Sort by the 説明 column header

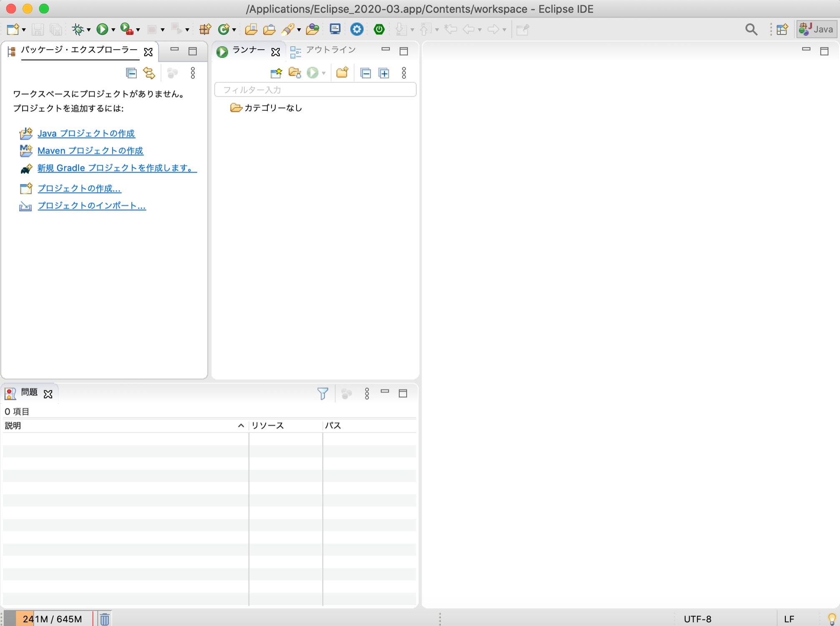[125, 426]
